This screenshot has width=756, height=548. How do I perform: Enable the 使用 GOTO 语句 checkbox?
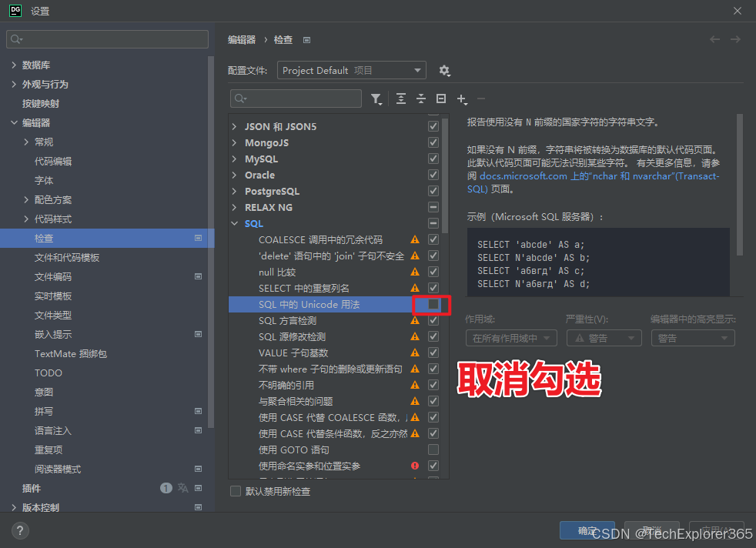tap(433, 449)
